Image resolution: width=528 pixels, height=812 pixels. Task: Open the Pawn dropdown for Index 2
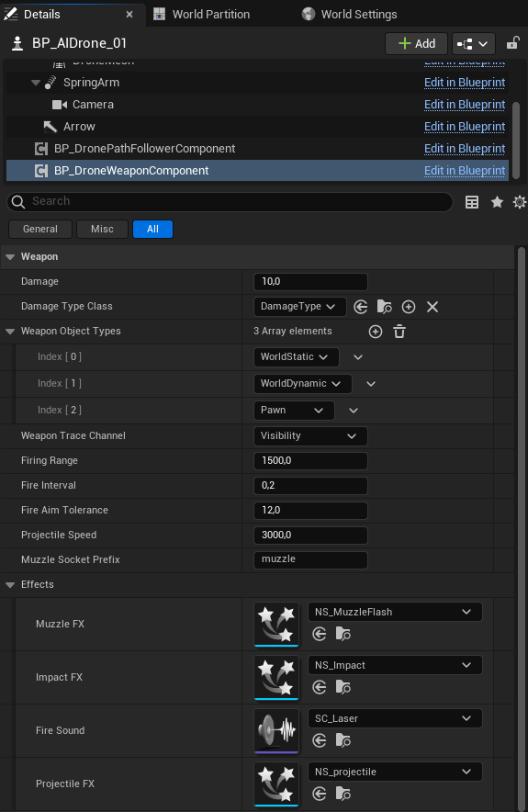point(294,411)
